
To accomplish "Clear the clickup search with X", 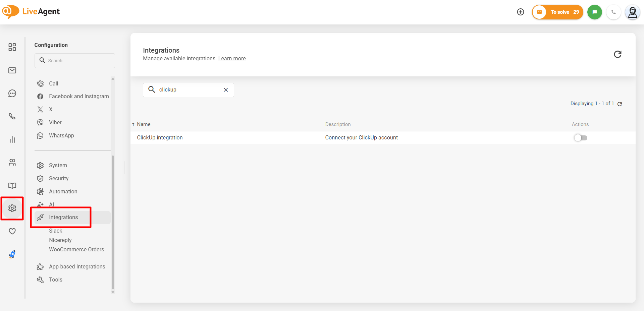I will tap(226, 90).
